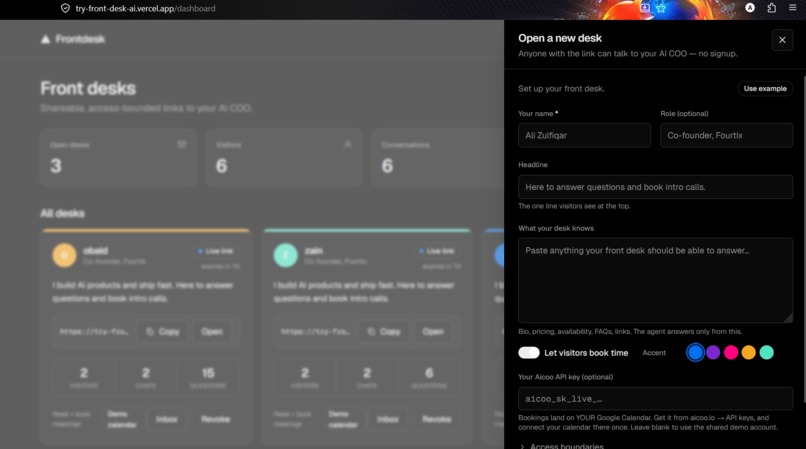The height and width of the screenshot is (449, 806).
Task: Click into the Headline text field
Action: (x=655, y=187)
